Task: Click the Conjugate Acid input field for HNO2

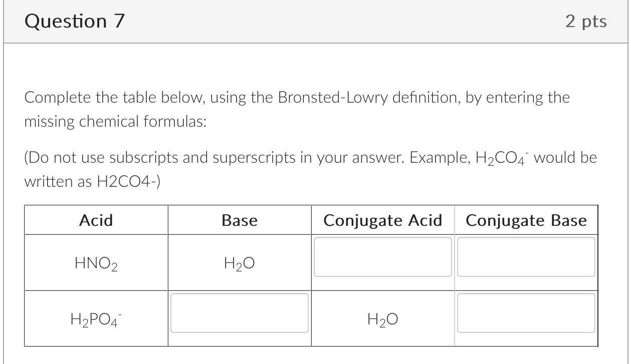Action: click(x=382, y=257)
